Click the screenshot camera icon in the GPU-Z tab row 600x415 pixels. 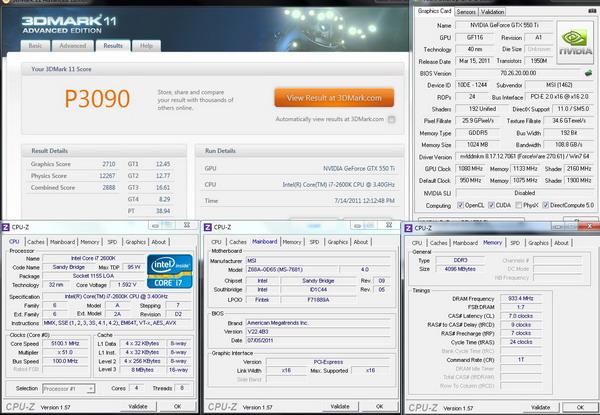coord(592,11)
